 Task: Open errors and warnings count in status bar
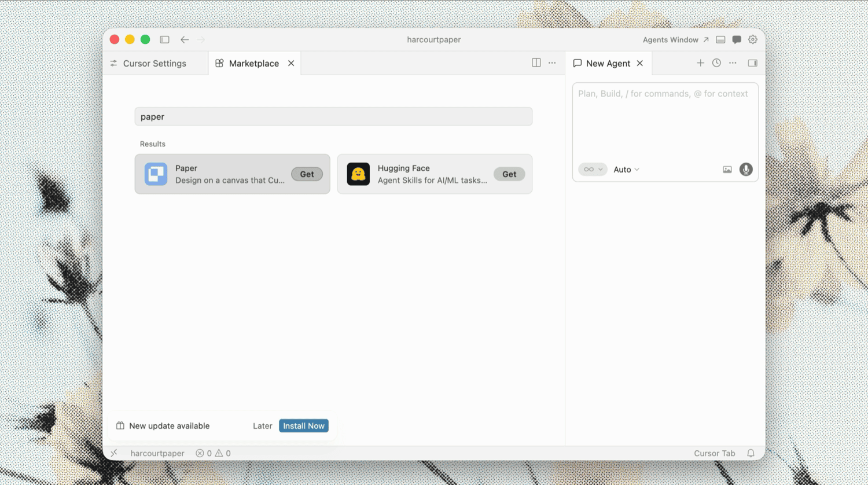213,453
